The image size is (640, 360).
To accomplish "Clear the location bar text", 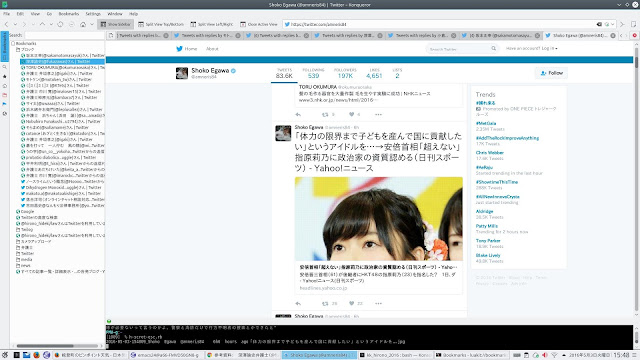I will click(x=599, y=24).
